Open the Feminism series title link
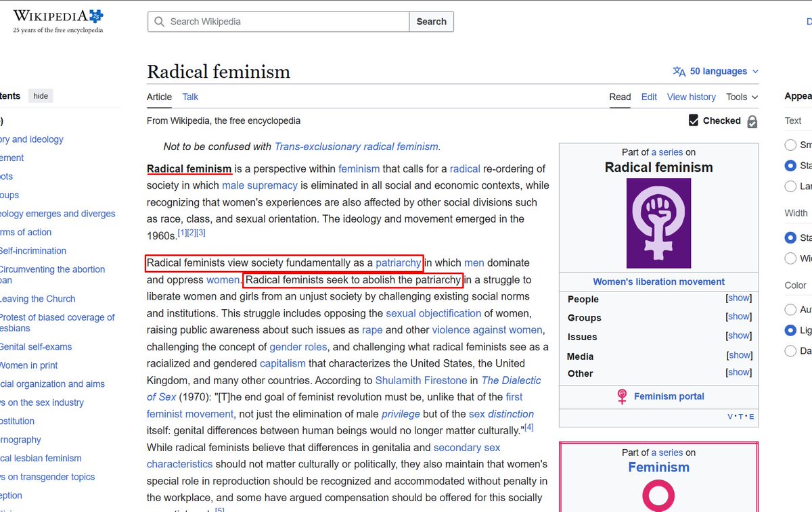Viewport: 812px width, 512px height. click(x=658, y=467)
